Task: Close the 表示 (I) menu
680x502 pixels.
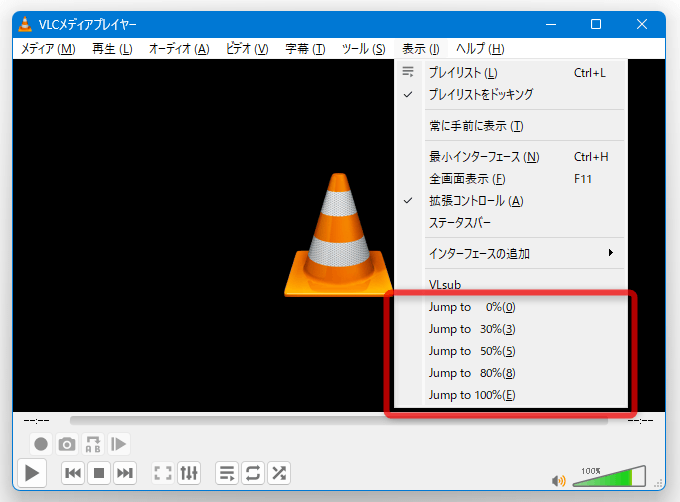Action: click(420, 49)
